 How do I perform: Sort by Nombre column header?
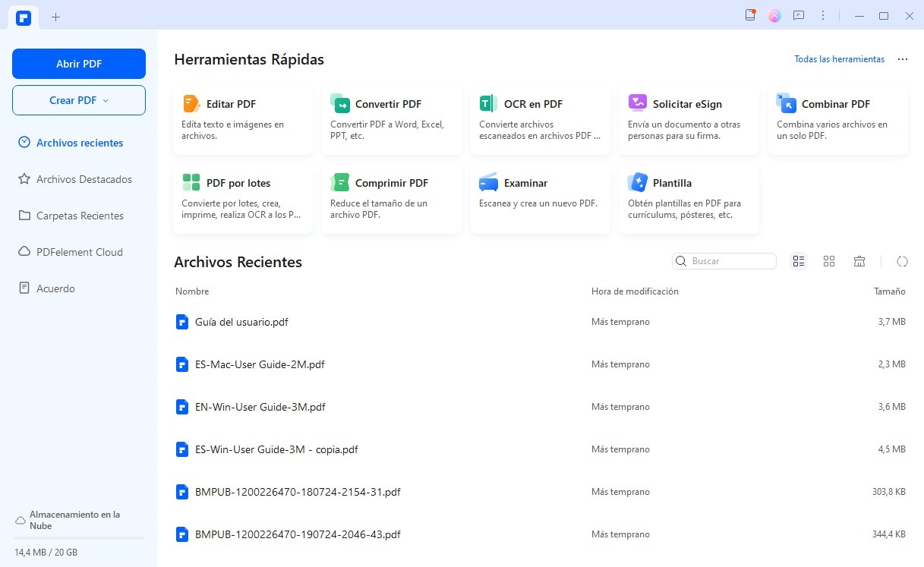pos(192,291)
